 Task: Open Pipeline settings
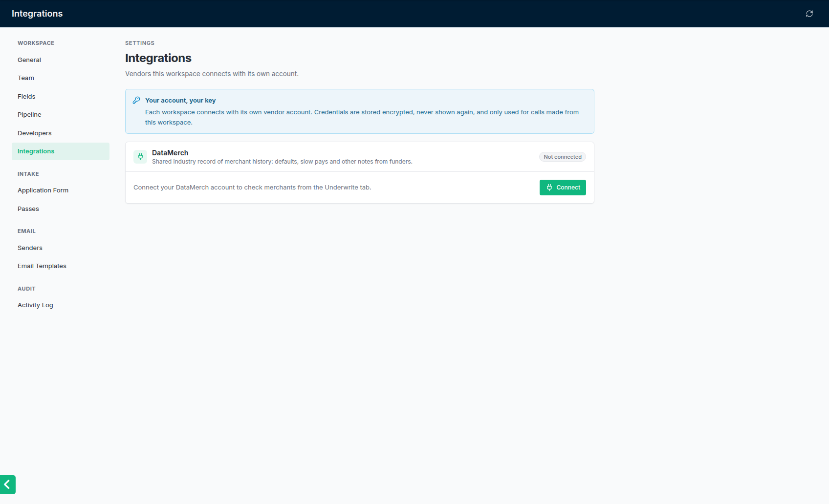tap(61, 115)
